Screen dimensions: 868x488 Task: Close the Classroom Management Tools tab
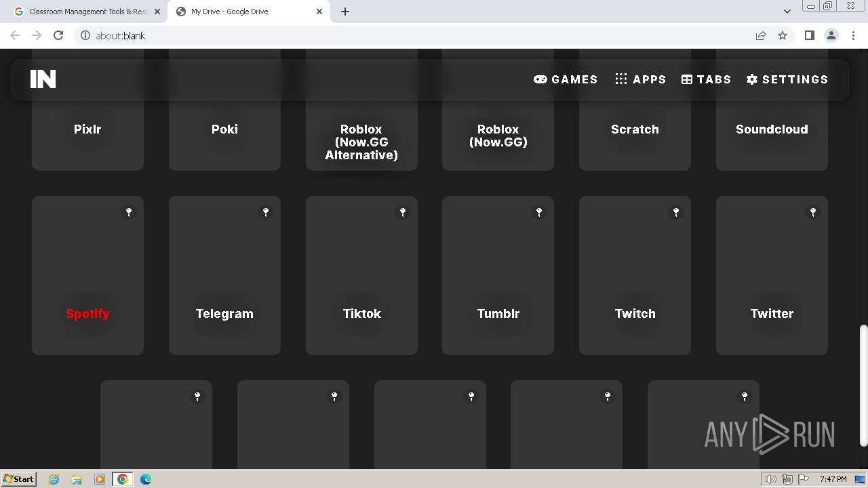[x=157, y=12]
